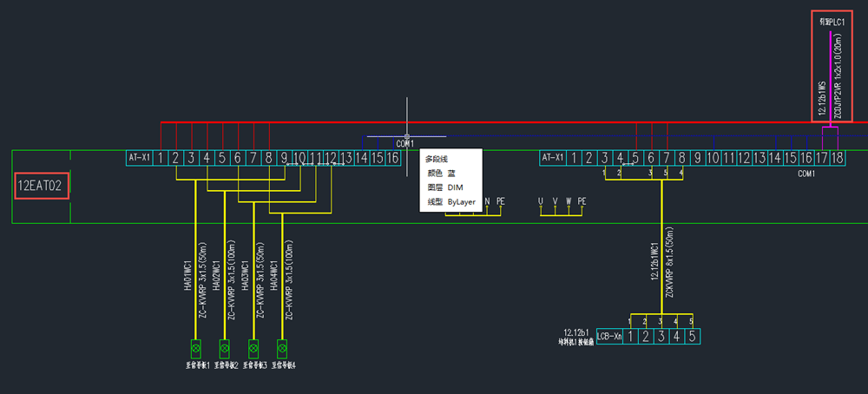The width and height of the screenshot is (868, 394).
Task: Select the COM1 label below right strip
Action: click(809, 174)
